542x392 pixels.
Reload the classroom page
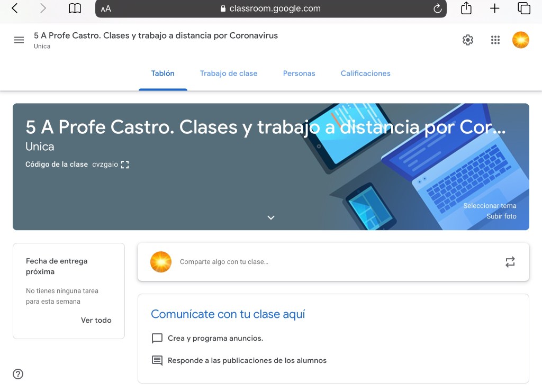click(x=437, y=8)
